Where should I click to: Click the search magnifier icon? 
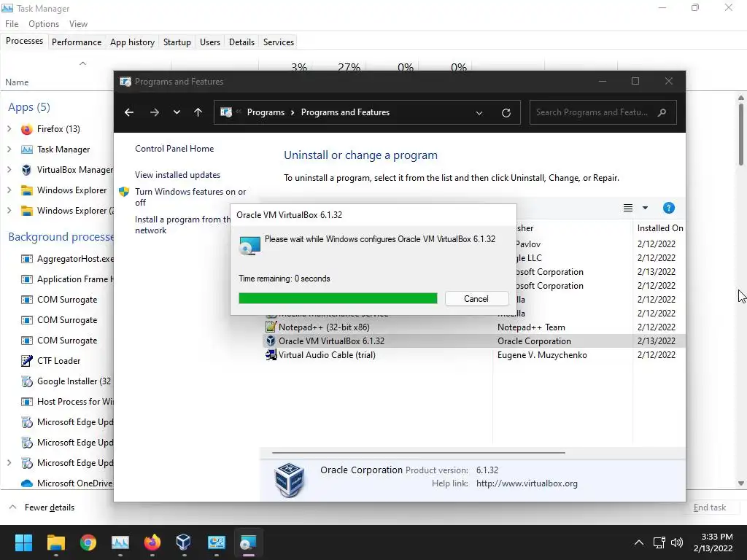tap(662, 113)
